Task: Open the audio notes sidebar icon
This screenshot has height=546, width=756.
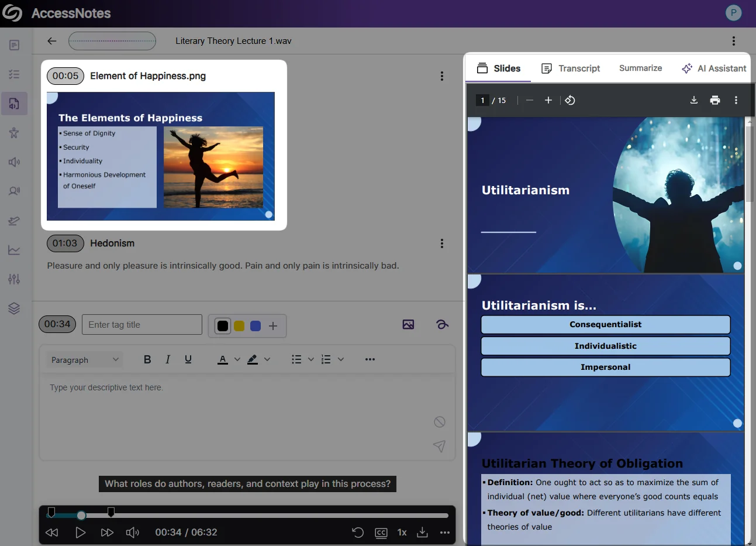Action: click(x=14, y=104)
